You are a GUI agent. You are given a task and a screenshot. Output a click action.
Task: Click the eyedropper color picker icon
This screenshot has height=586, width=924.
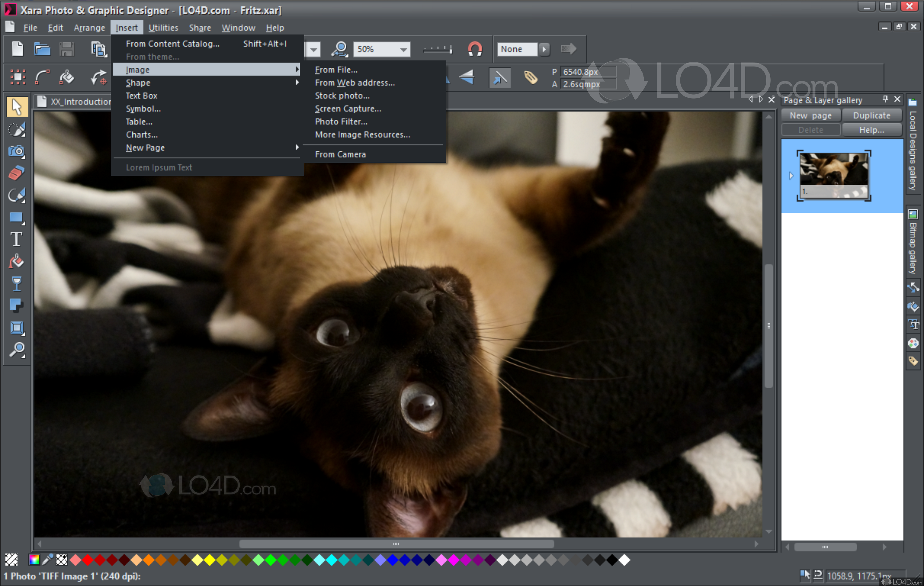coord(48,560)
